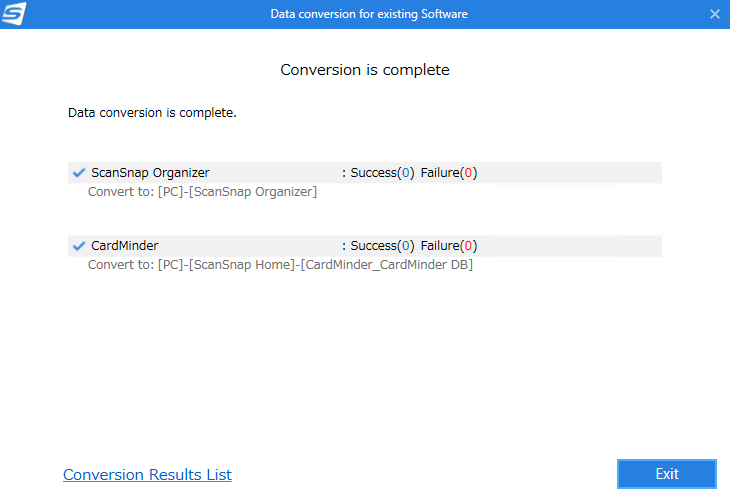Open the Conversion Results List link
Image resolution: width=730 pixels, height=503 pixels.
(x=147, y=475)
